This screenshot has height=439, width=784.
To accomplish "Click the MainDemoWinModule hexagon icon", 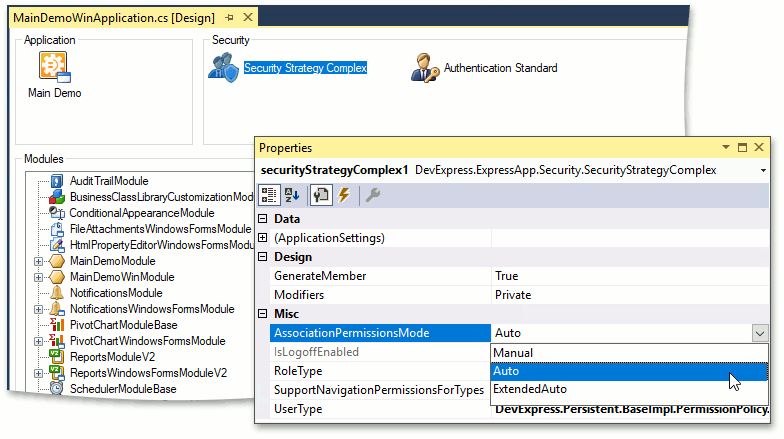I will pos(57,277).
